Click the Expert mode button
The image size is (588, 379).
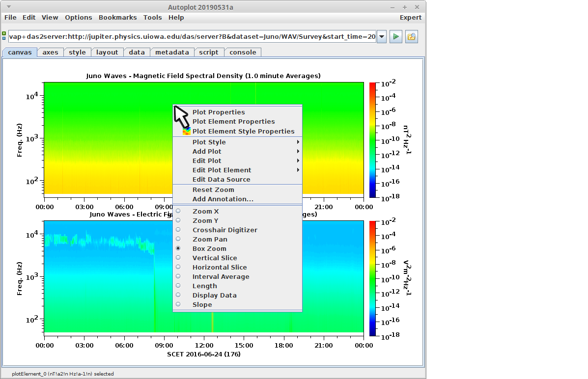[x=410, y=18]
